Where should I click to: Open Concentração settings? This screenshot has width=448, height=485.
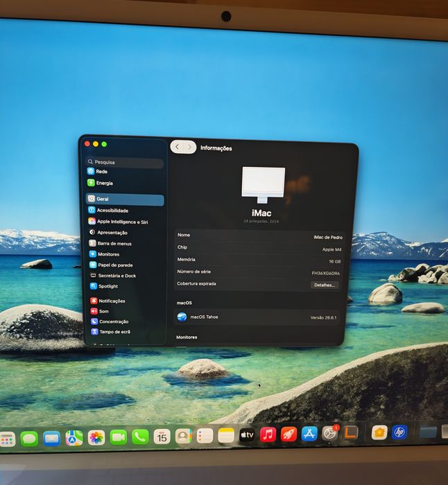(110, 321)
